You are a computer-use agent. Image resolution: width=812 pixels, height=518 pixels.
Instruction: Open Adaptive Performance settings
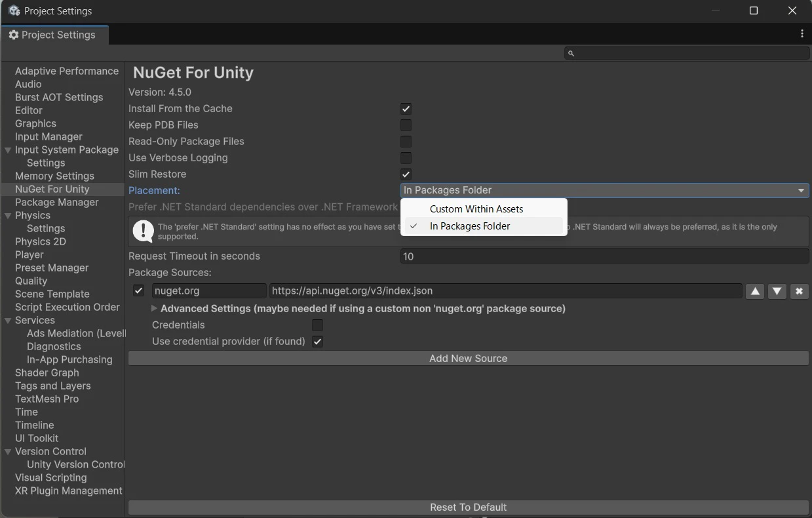point(67,71)
